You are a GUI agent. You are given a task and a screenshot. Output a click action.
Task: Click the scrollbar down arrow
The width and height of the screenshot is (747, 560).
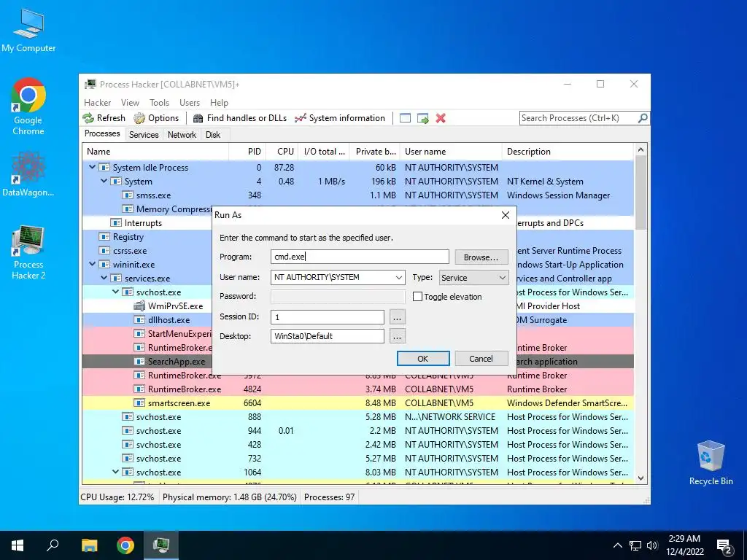click(640, 478)
